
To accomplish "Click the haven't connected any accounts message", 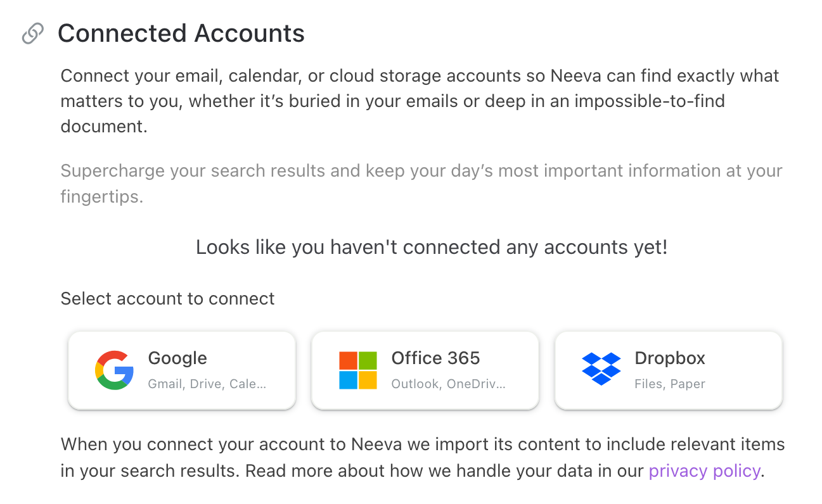I will (x=432, y=247).
